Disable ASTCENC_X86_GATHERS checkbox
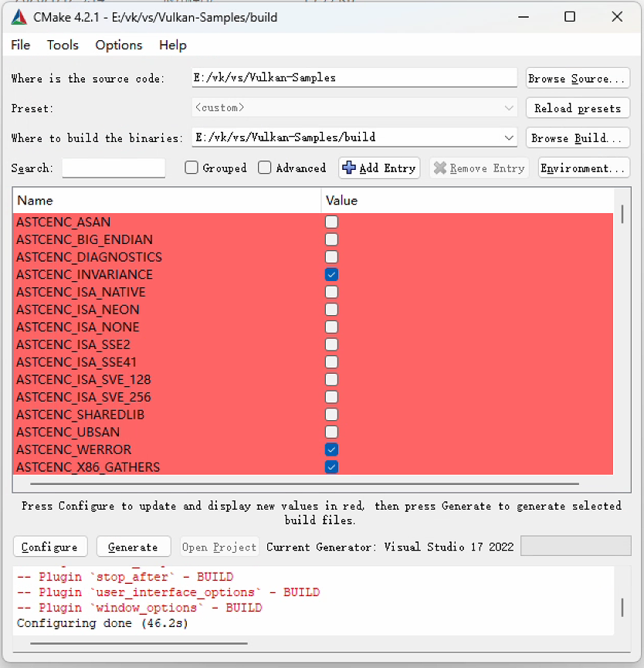 point(331,467)
